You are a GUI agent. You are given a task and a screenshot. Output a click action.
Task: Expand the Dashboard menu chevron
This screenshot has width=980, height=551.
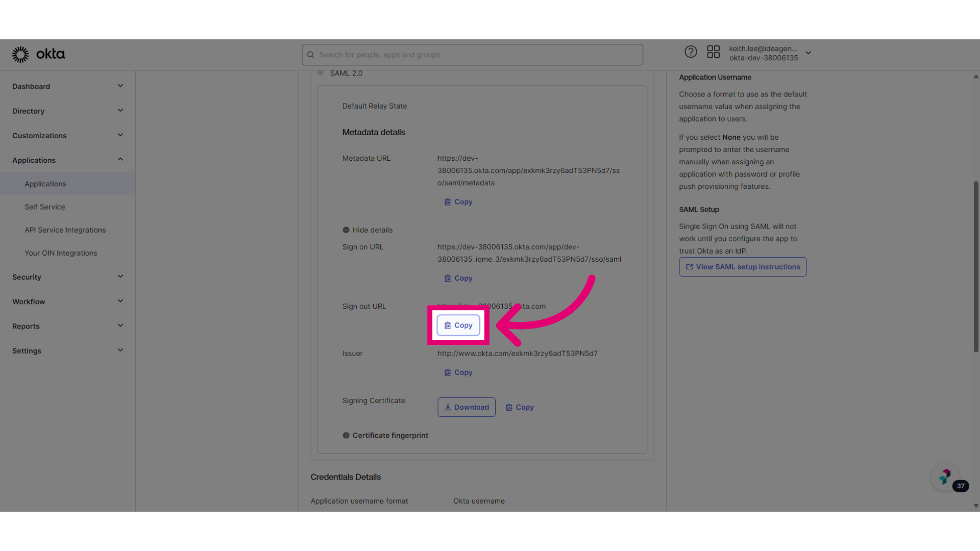(120, 86)
